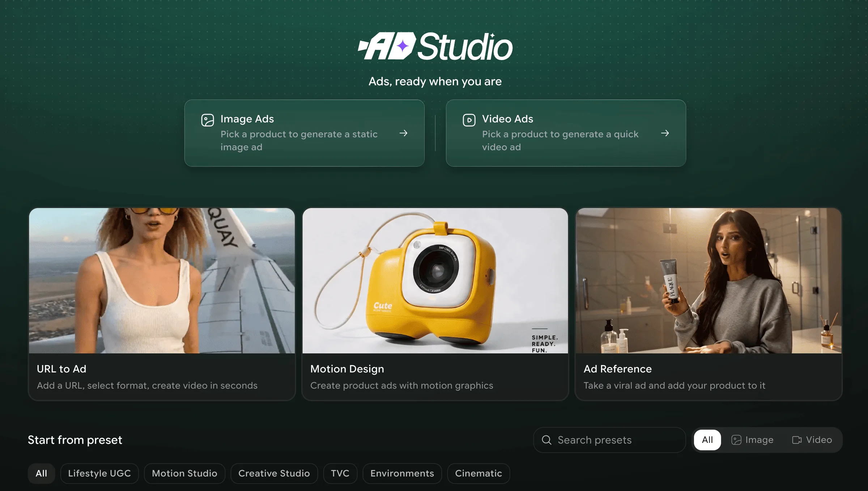Image resolution: width=868 pixels, height=491 pixels.
Task: Select the Environments category
Action: tap(402, 473)
